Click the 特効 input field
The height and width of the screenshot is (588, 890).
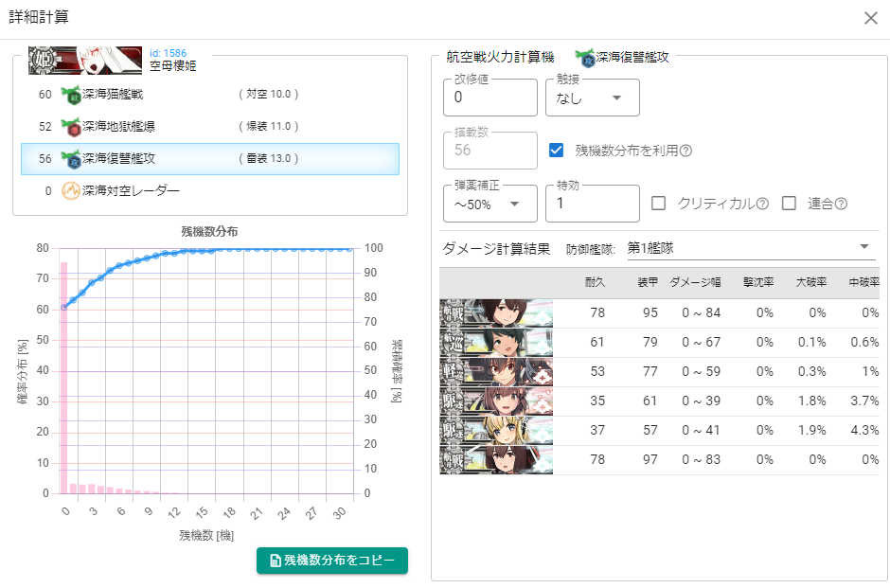coord(592,204)
